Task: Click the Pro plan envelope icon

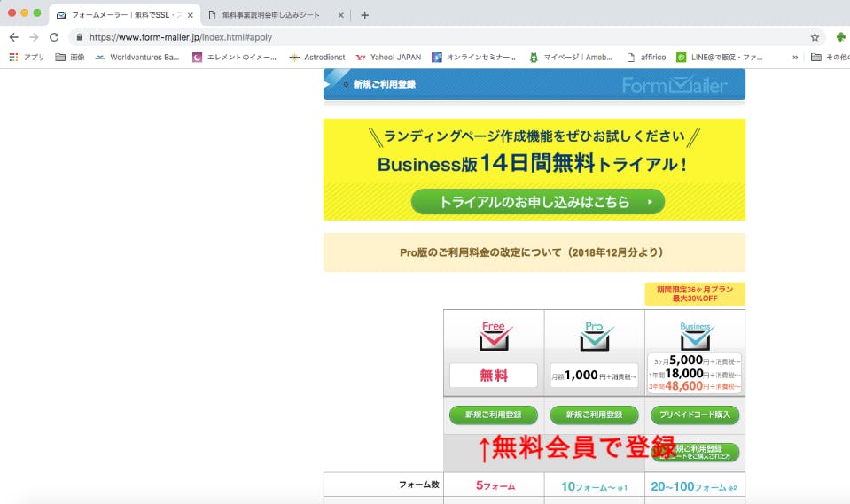Action: 596,336
